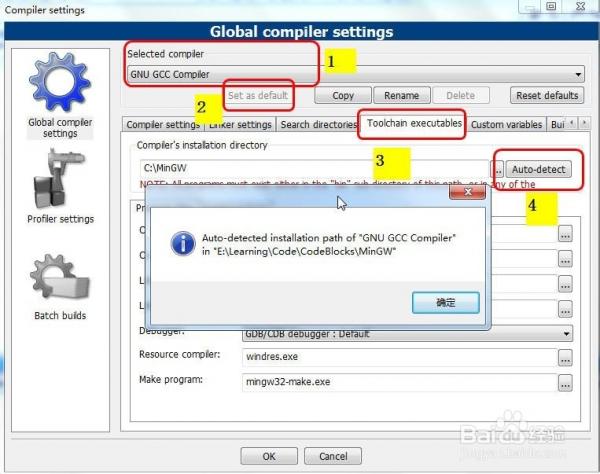Rename the selected compiler
The height and width of the screenshot is (474, 600).
click(x=401, y=96)
